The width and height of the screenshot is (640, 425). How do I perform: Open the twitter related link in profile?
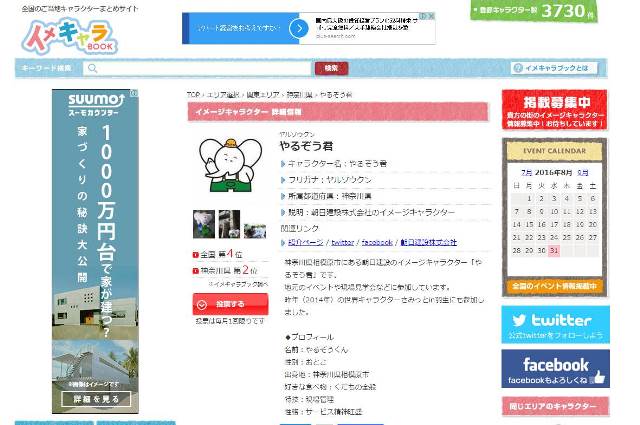tap(342, 242)
